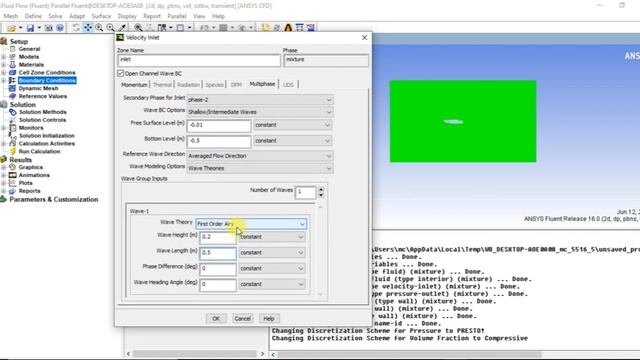Select Run Calculation in the tree
This screenshot has height=360, width=640.
tap(39, 151)
